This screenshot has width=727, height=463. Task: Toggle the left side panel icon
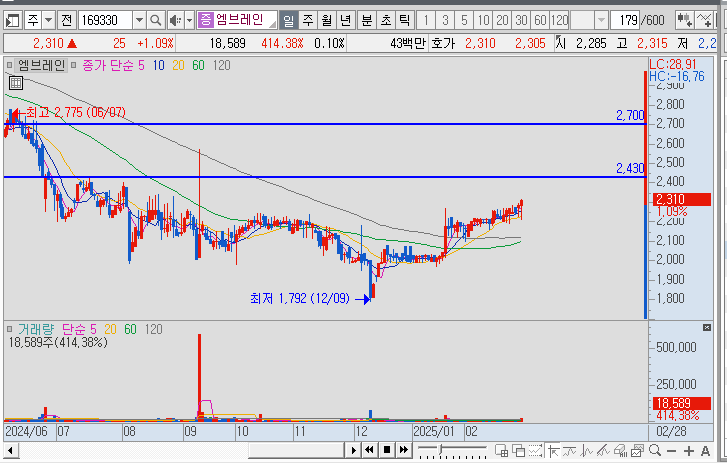(13, 20)
